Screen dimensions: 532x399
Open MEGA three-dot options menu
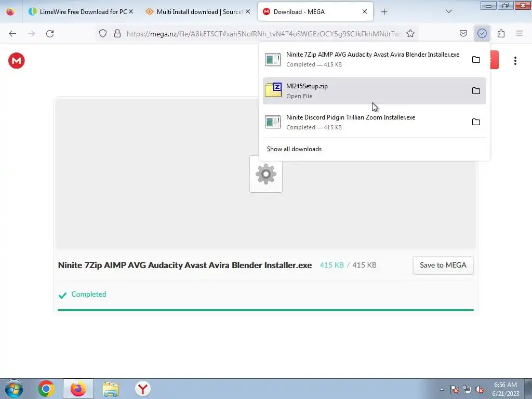tap(515, 61)
